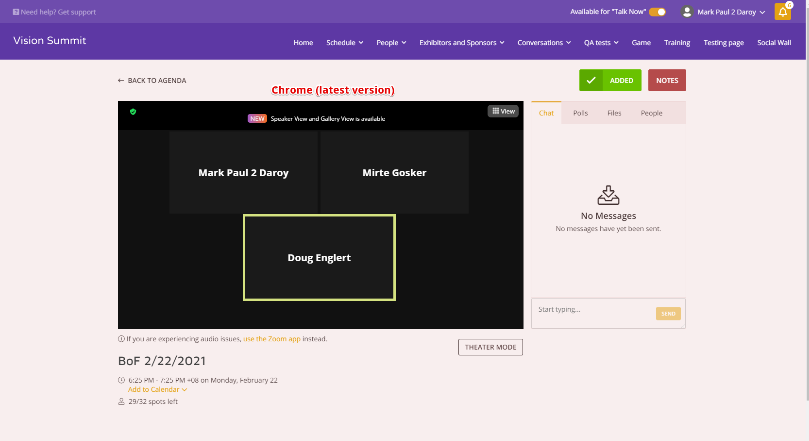Go BACK TO AGENDA
809x441 pixels.
coord(152,80)
